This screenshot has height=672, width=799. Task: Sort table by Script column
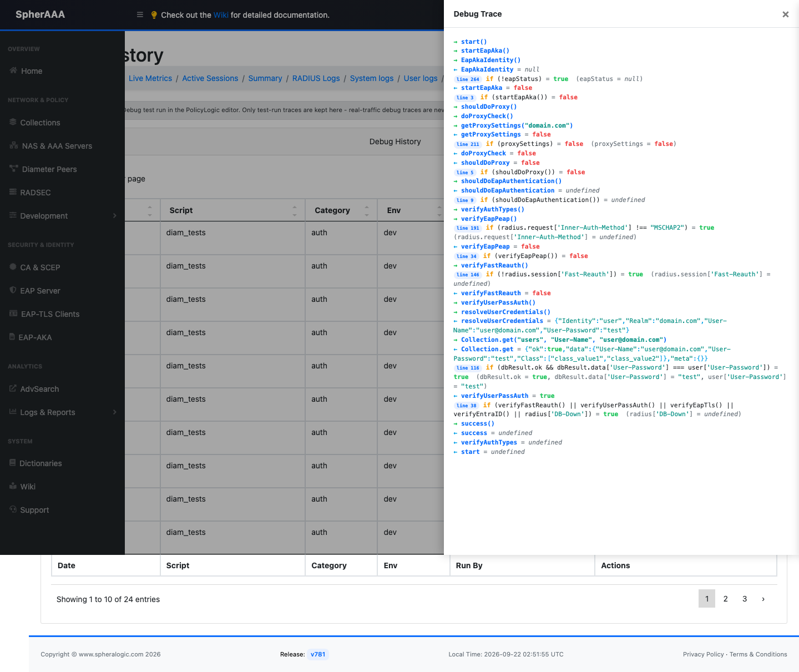(x=233, y=210)
